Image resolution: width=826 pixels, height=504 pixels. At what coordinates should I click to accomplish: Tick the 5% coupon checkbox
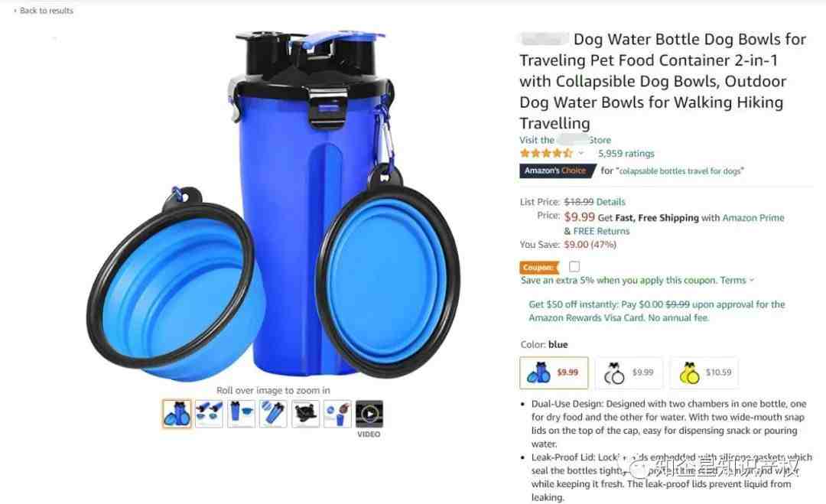tap(574, 266)
